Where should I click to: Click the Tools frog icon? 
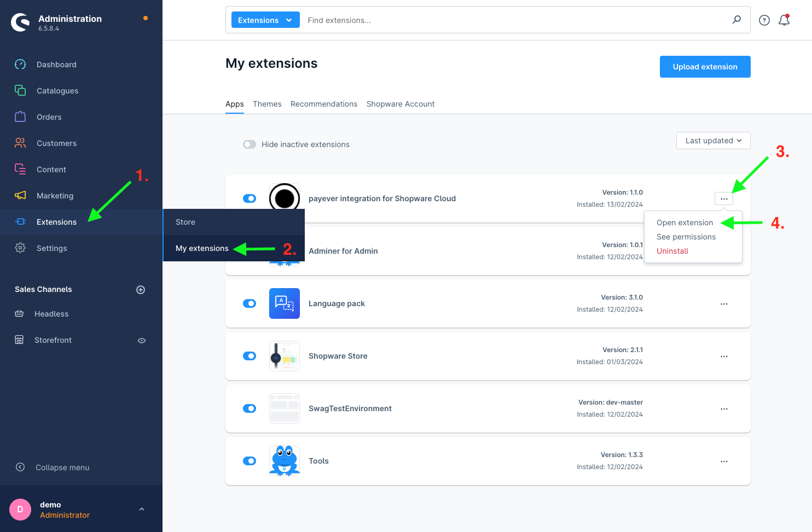coord(285,461)
